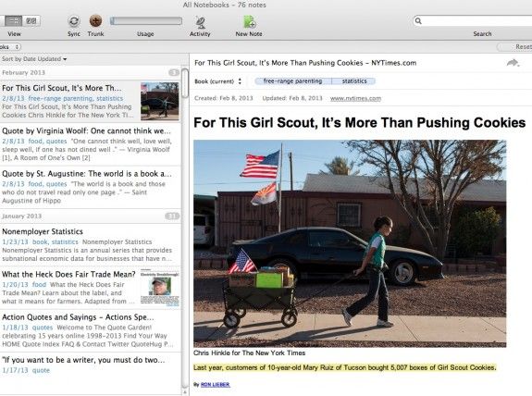Click the Girl Scout article photo

coord(350,243)
